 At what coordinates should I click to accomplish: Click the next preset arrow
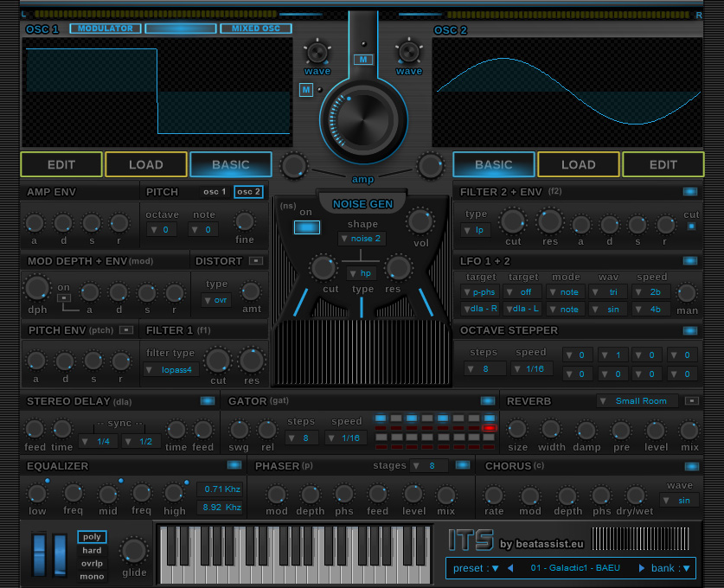coord(641,568)
